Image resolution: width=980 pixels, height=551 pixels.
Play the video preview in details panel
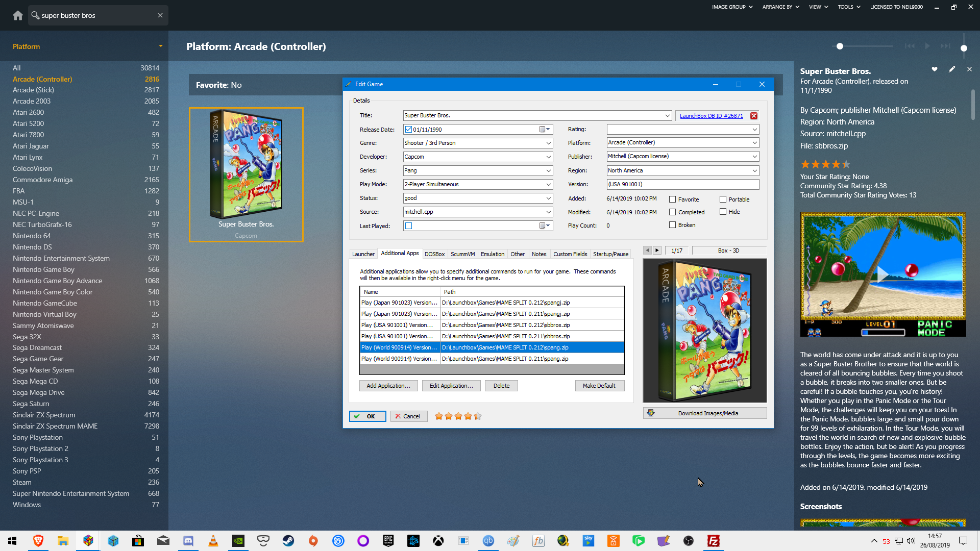(x=883, y=274)
